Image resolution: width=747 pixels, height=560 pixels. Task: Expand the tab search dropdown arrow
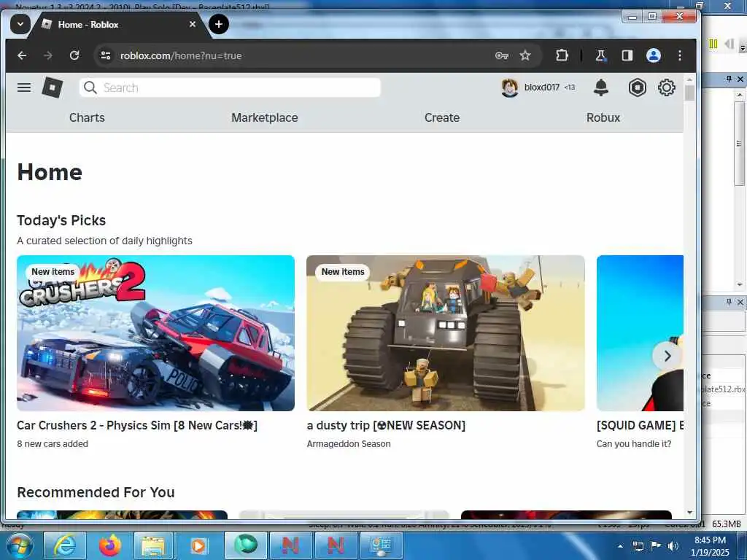tap(20, 24)
